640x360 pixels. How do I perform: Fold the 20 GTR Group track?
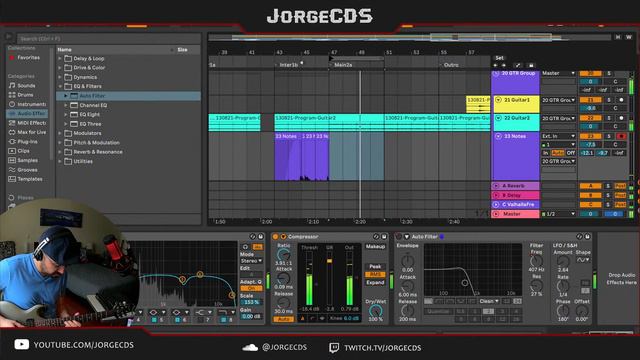pyautogui.click(x=496, y=73)
